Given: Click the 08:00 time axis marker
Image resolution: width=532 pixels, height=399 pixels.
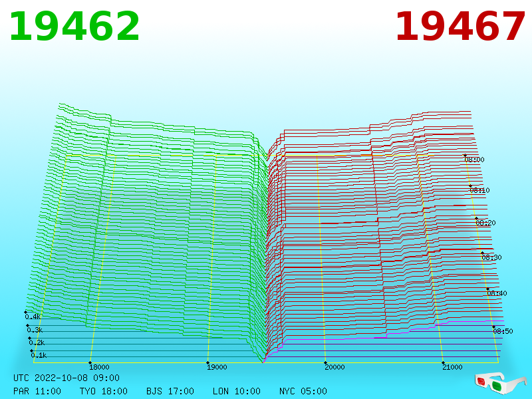Looking at the screenshot, I should click(x=474, y=160).
